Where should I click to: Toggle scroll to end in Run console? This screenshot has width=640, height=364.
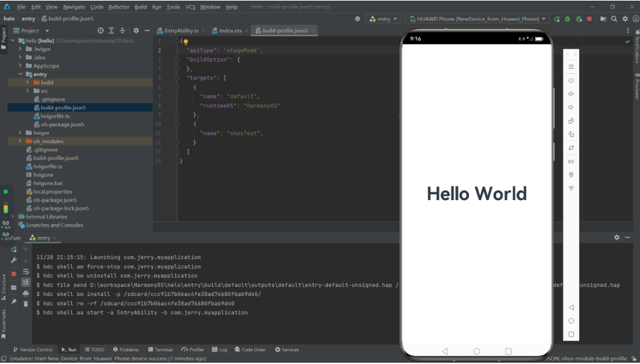(26, 282)
